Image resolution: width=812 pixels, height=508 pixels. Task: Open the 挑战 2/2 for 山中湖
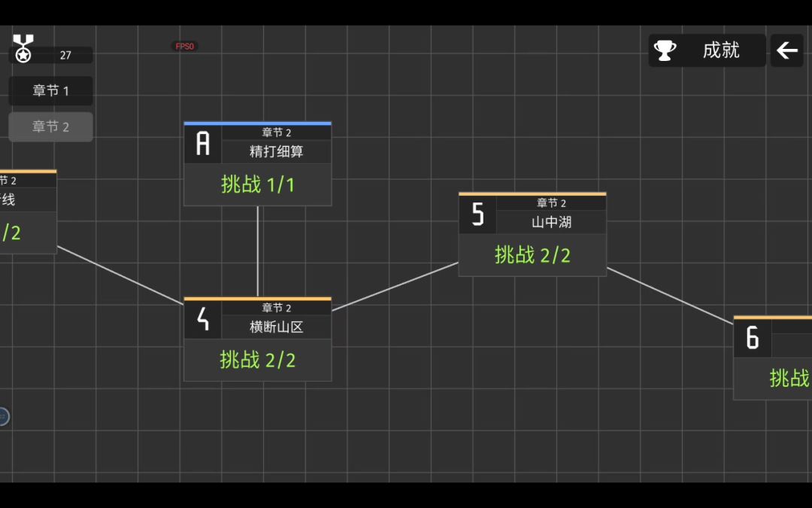(x=532, y=255)
